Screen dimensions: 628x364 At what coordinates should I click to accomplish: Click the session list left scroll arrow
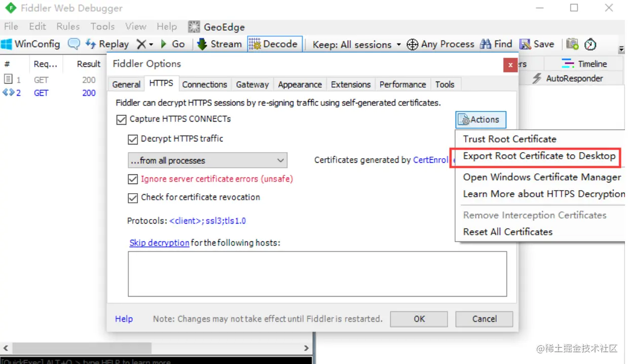coord(6,348)
